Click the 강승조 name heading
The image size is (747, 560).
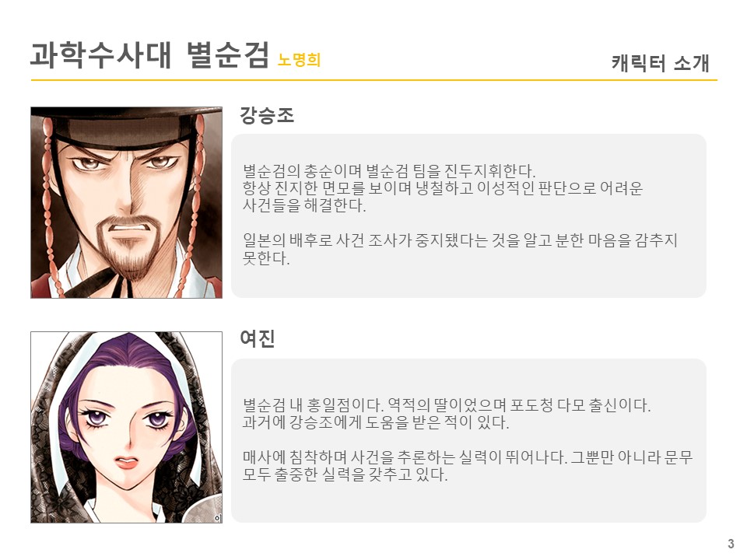point(267,115)
